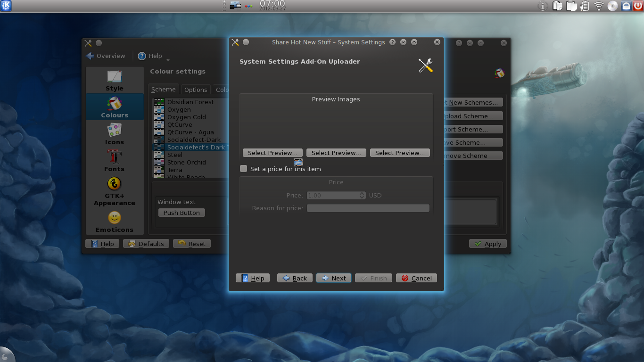Go Back in the uploader dialog
Viewport: 644px width, 362px height.
click(x=295, y=278)
